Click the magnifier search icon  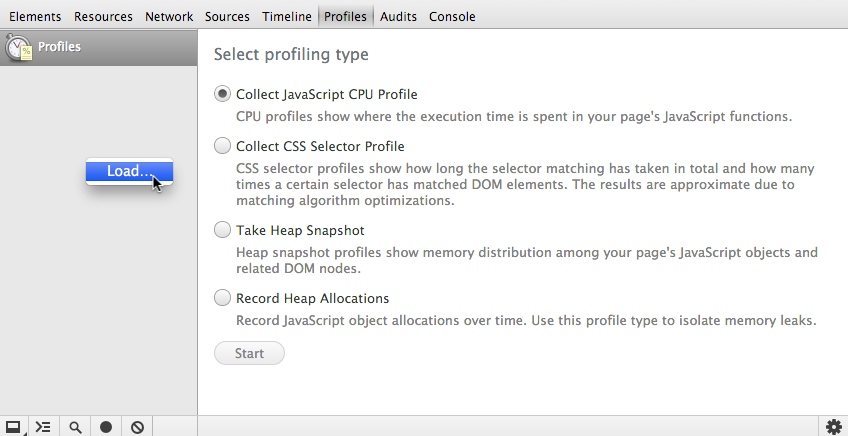(x=75, y=426)
